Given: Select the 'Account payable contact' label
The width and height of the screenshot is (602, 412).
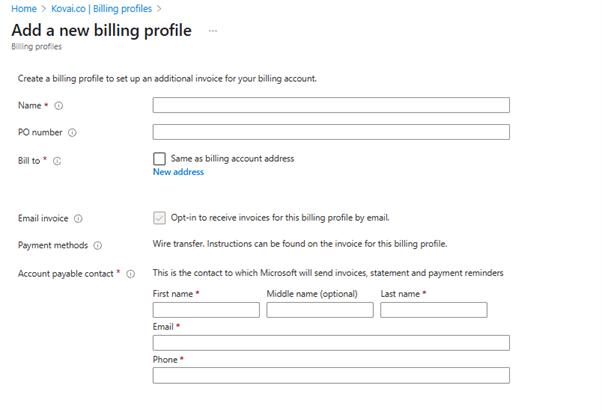Looking at the screenshot, I should coord(66,274).
